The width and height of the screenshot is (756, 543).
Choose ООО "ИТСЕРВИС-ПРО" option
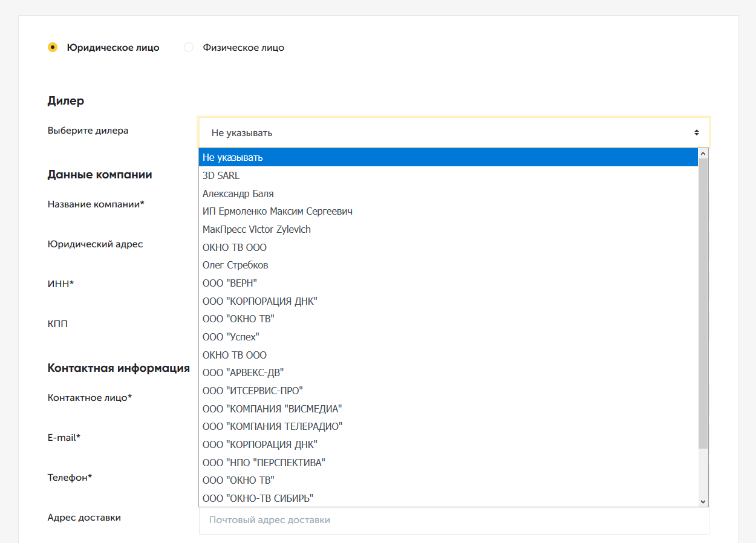pos(252,391)
